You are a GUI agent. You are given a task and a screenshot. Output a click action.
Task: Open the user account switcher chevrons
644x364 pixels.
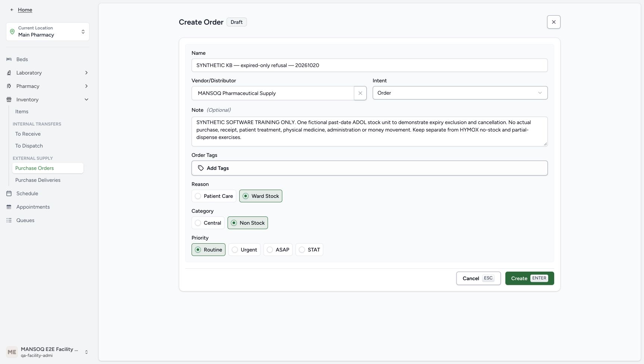point(86,352)
